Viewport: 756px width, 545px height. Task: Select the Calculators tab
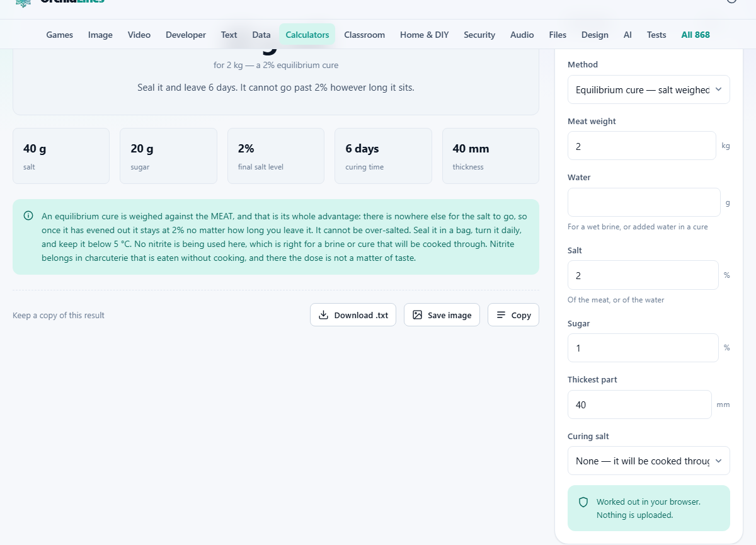(307, 35)
